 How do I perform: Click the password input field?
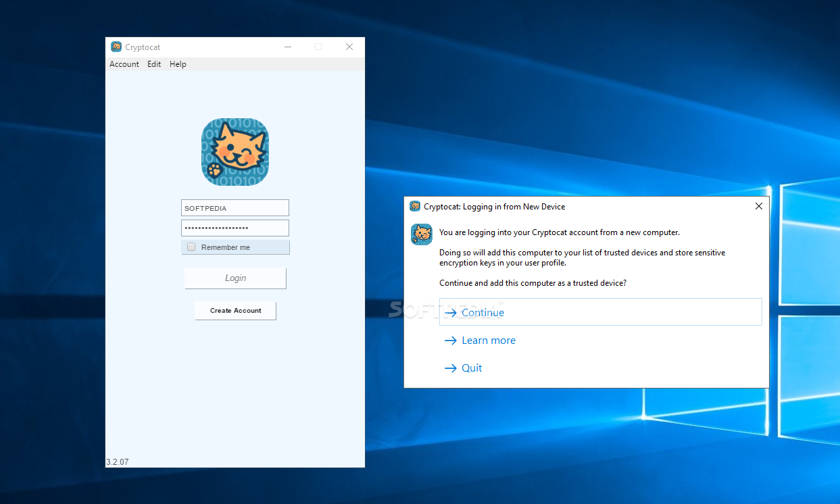pyautogui.click(x=235, y=228)
